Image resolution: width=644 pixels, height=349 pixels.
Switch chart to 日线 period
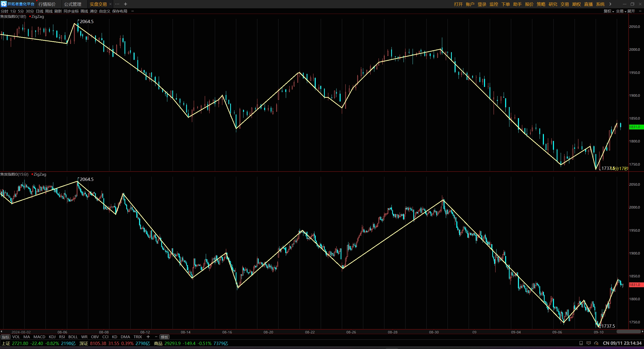(39, 11)
